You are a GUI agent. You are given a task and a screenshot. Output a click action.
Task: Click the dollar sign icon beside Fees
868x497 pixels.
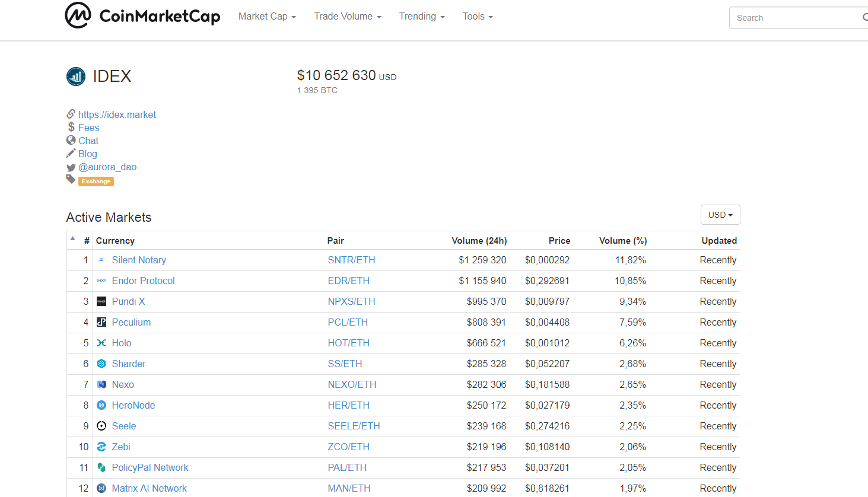(x=71, y=127)
